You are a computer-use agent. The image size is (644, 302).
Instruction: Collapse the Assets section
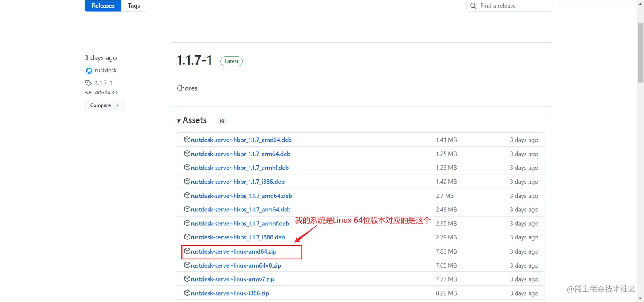tap(192, 120)
